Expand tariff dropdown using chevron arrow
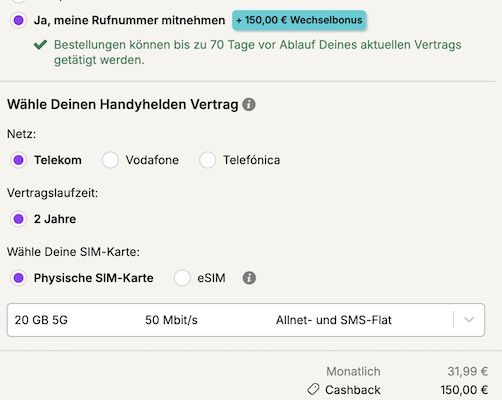 (469, 320)
